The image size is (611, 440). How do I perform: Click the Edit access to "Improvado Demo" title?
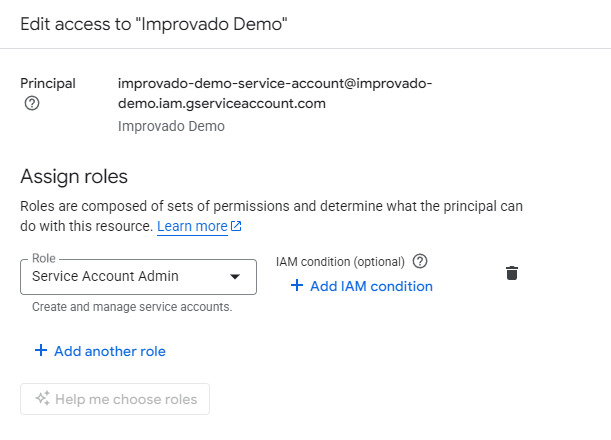point(154,24)
